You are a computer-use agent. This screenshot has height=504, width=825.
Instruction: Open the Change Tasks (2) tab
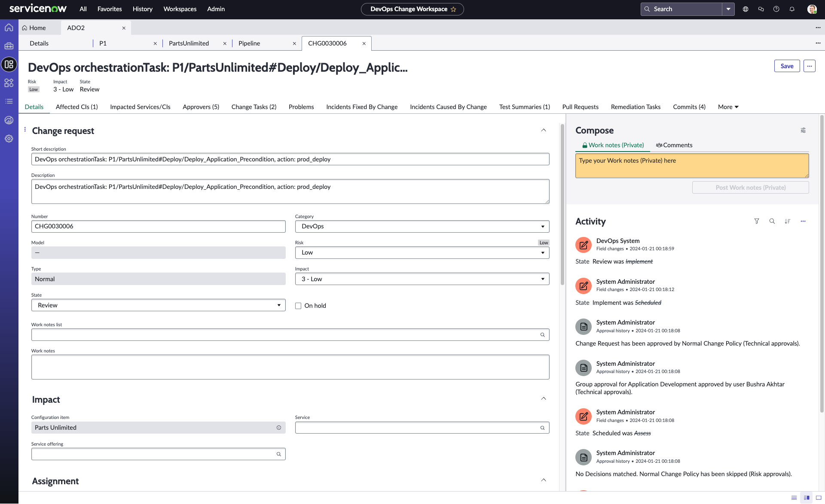pyautogui.click(x=254, y=107)
